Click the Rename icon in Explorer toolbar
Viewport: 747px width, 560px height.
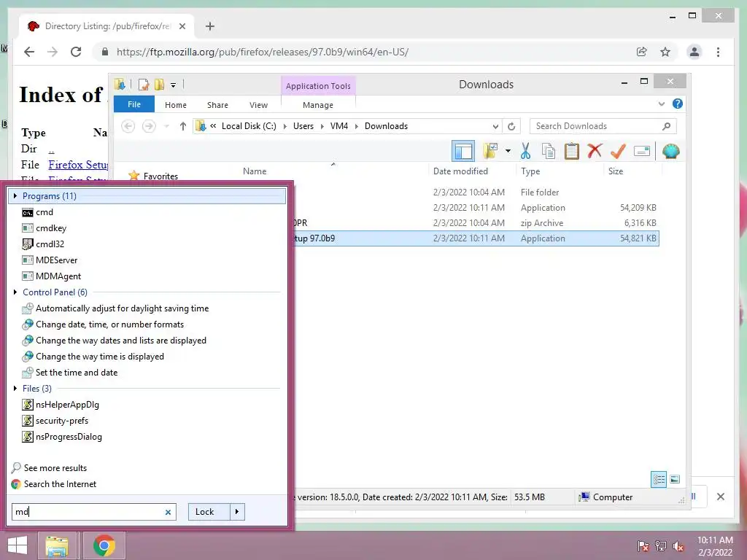tap(642, 152)
